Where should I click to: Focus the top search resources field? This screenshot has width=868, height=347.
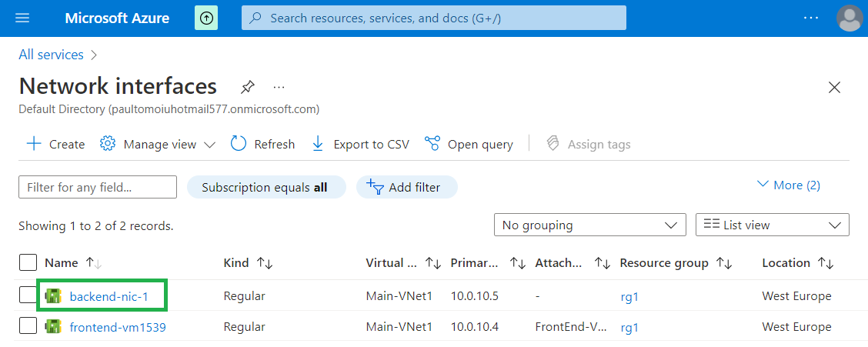[x=434, y=18]
